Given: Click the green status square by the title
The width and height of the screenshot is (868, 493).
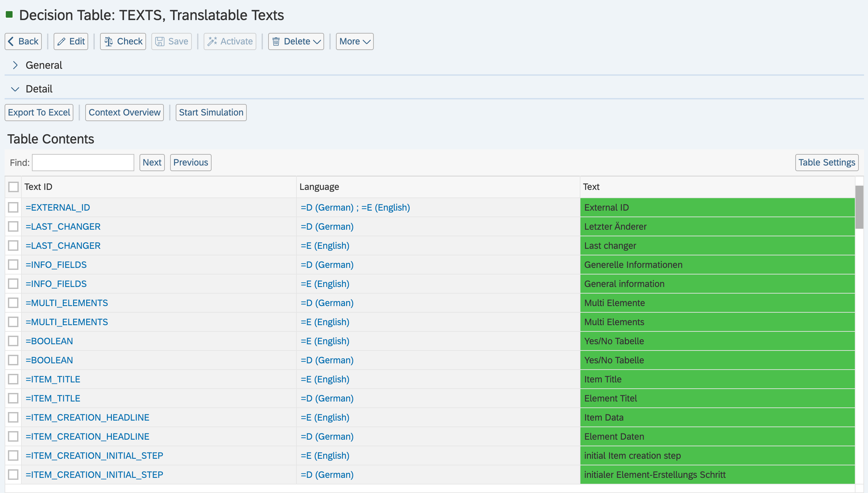Looking at the screenshot, I should tap(9, 14).
